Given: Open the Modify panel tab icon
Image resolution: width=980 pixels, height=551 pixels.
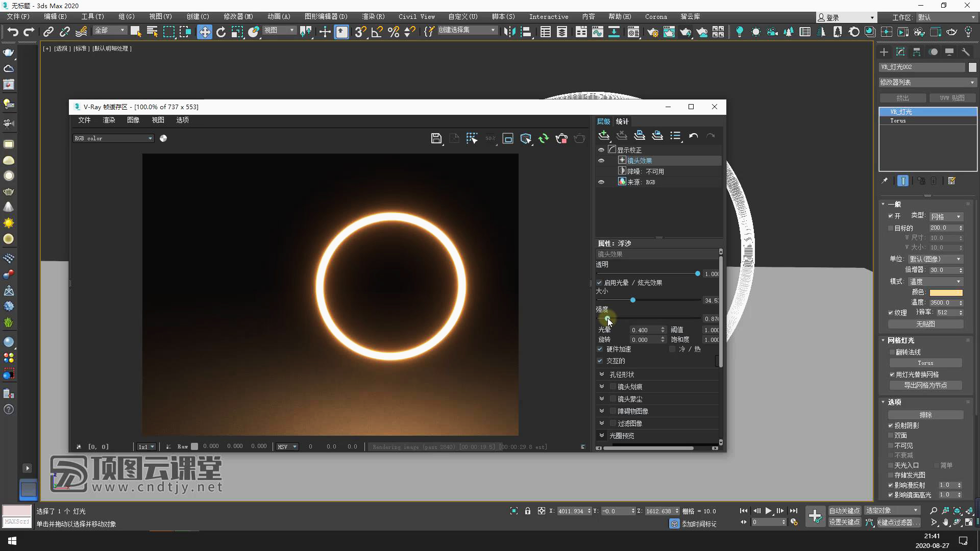Looking at the screenshot, I should click(900, 52).
